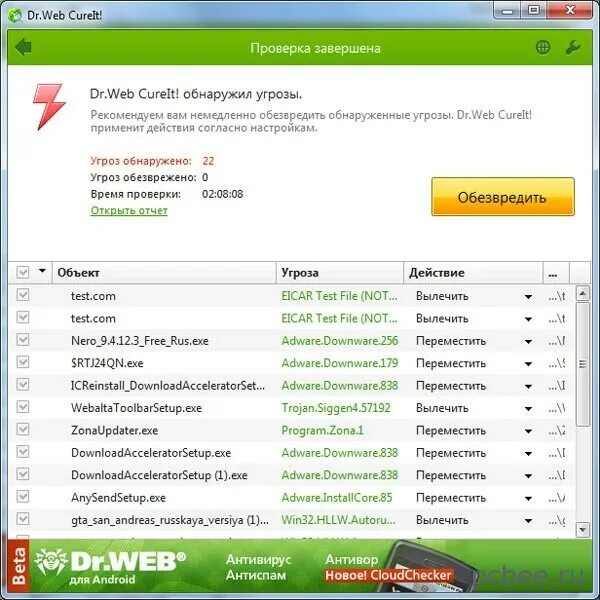Click threat link Trojan.Siggen4.57192
Viewport: 600px width, 600px height.
tap(336, 408)
